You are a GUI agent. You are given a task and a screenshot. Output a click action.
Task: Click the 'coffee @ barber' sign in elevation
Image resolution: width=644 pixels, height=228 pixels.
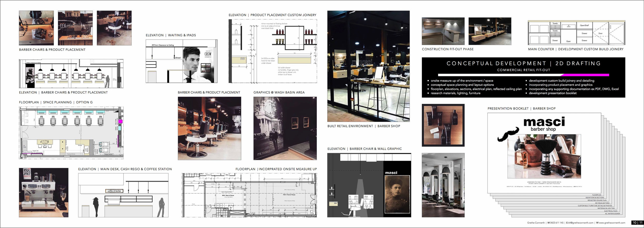click(x=114, y=191)
